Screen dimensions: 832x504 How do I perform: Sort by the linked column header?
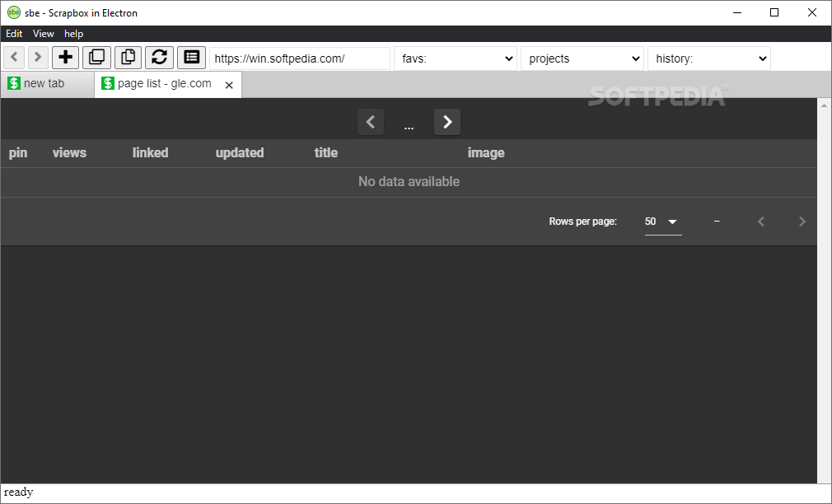(150, 153)
